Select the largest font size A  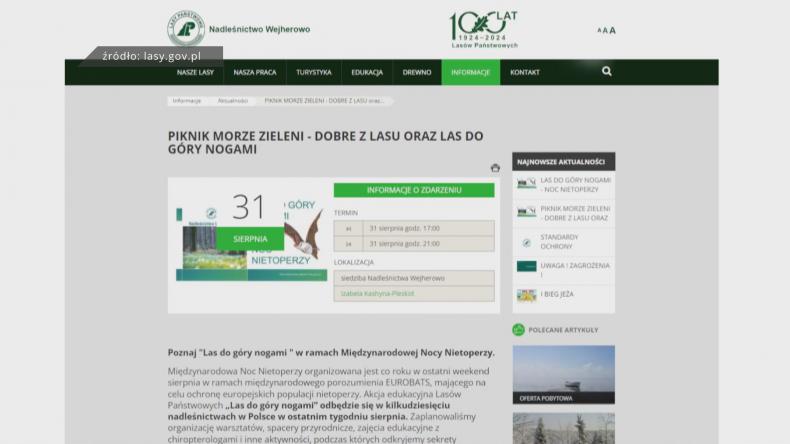pyautogui.click(x=612, y=30)
